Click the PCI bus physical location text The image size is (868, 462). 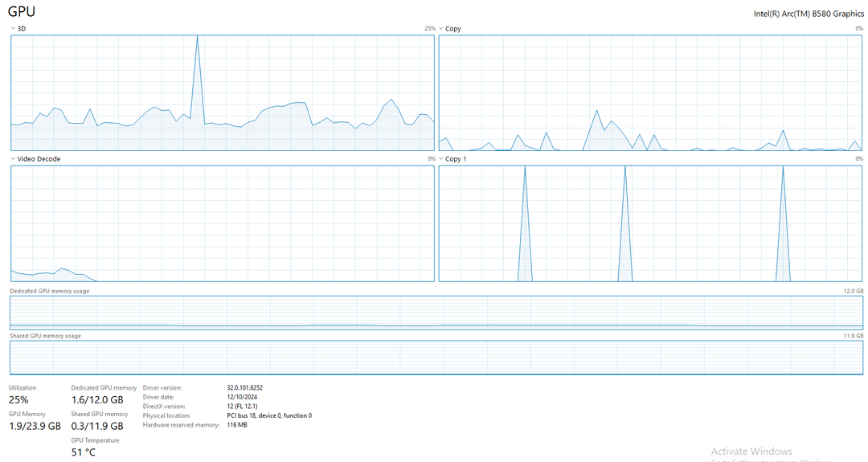269,415
